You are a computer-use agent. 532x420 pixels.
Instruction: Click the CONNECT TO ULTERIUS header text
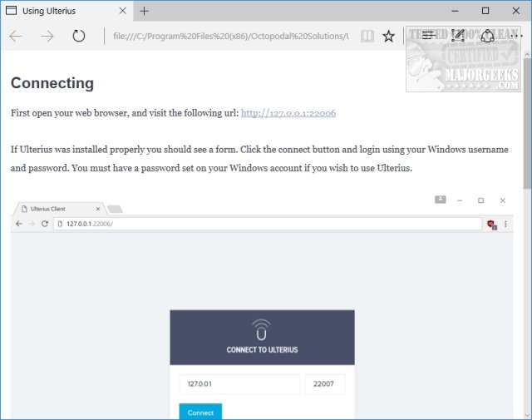(263, 349)
